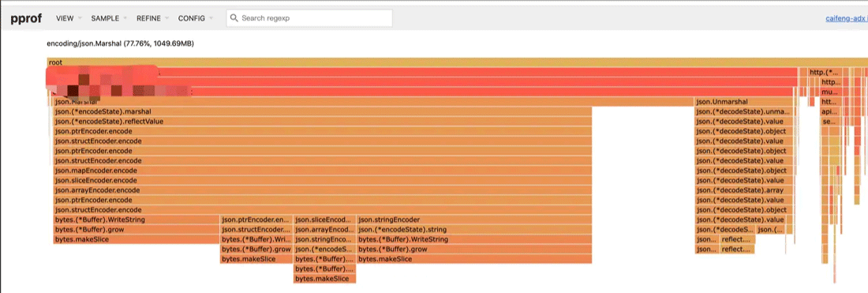868x293 pixels.
Task: Click the magnifier icon in search box
Action: click(x=234, y=18)
